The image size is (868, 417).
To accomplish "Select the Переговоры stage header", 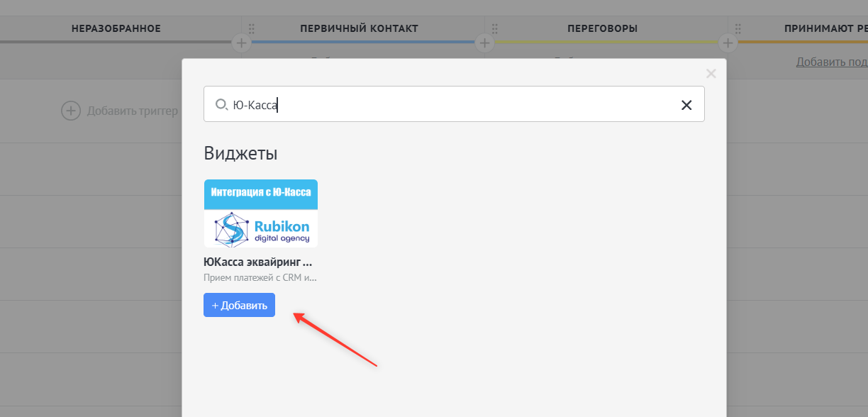I will pos(602,29).
